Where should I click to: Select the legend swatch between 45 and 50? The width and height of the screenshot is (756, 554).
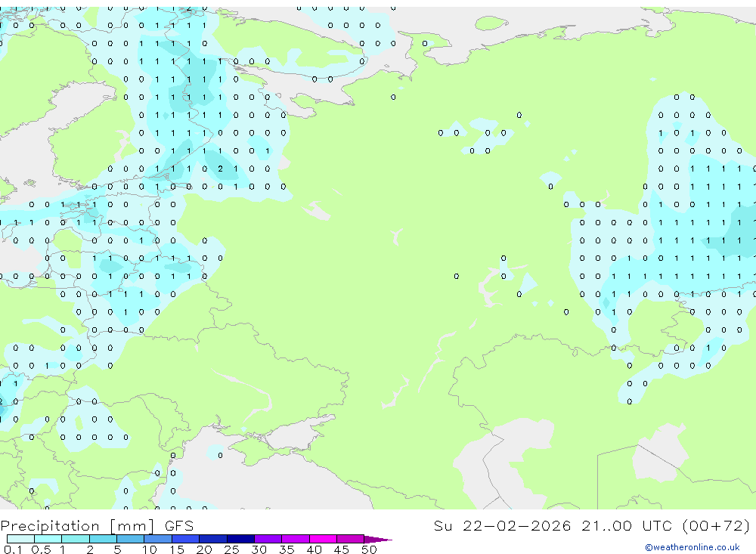[x=351, y=539]
